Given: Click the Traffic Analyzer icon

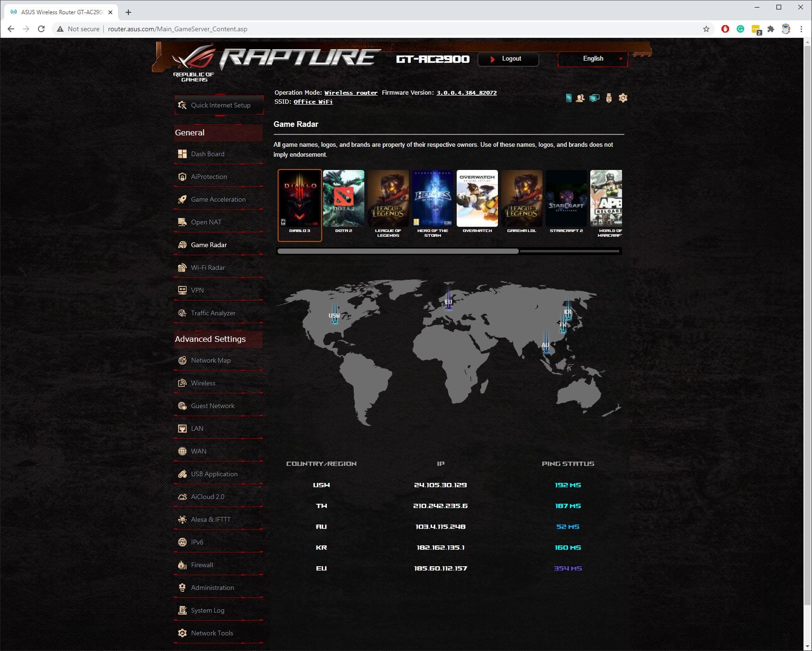Looking at the screenshot, I should (x=182, y=313).
